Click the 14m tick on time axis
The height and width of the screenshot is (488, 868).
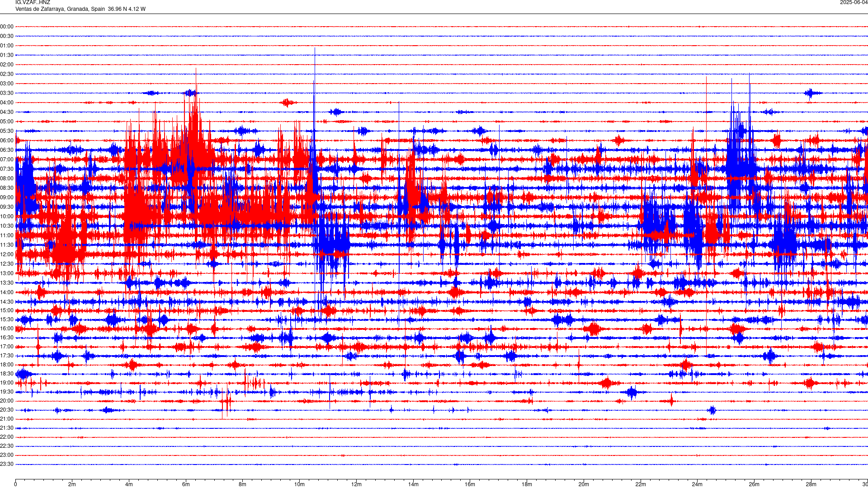[x=413, y=484]
